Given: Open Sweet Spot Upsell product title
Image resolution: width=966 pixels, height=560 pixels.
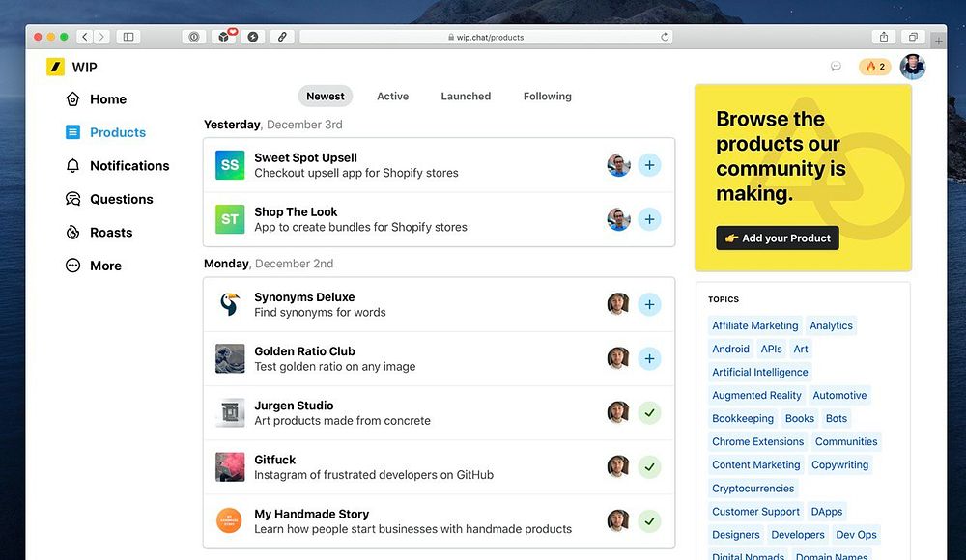Looking at the screenshot, I should click(305, 157).
